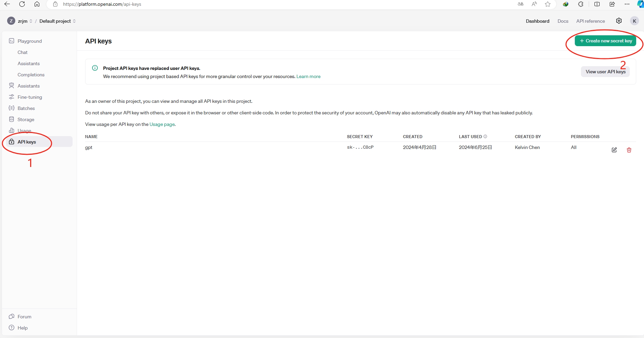Click Create new secret key button

click(x=605, y=41)
